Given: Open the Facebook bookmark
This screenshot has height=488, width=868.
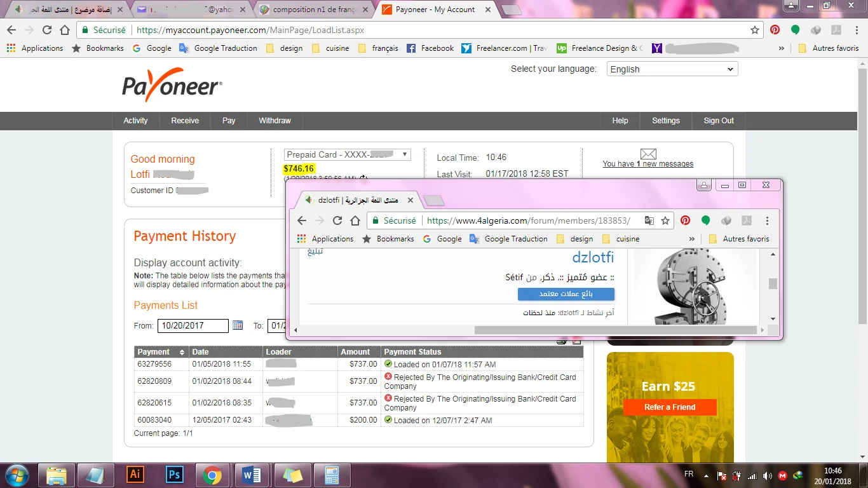Looking at the screenshot, I should [430, 48].
